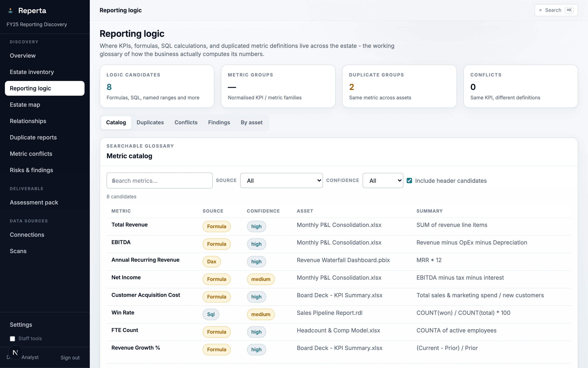Switch to the By asset tab

[252, 122]
